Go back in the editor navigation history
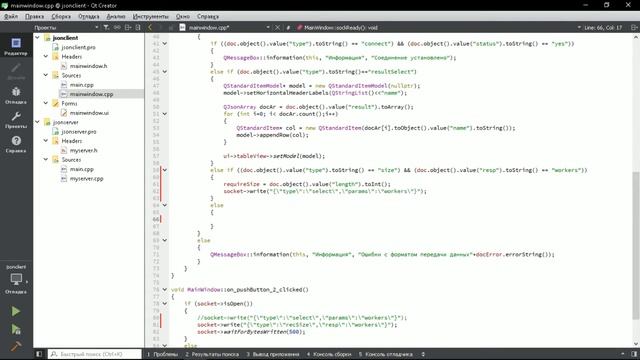 (150, 27)
